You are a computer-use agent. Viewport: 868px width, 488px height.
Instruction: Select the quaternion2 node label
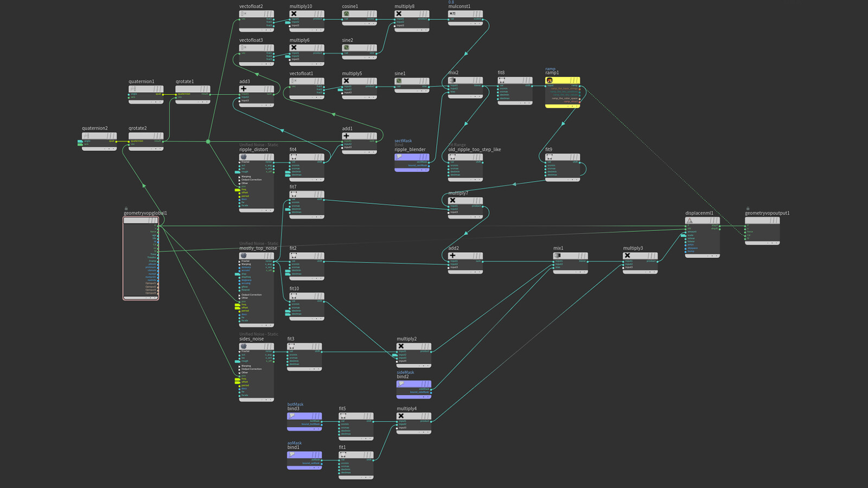tap(95, 129)
